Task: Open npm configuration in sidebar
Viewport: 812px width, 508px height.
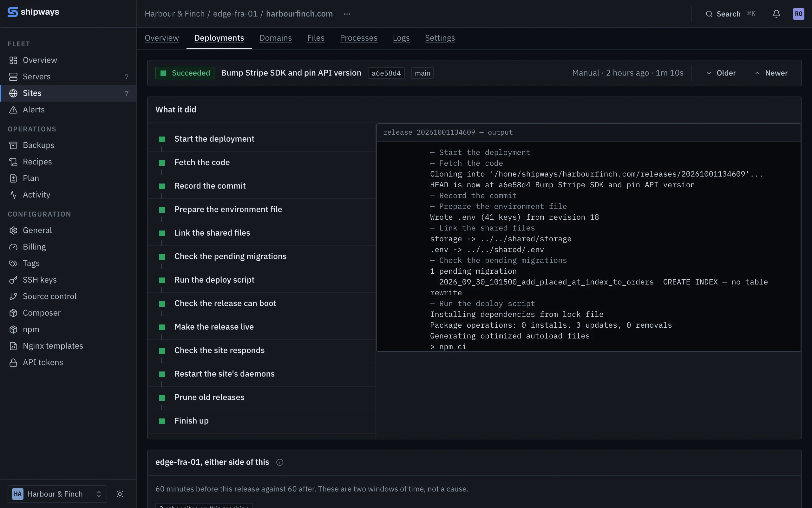Action: [x=68, y=329]
